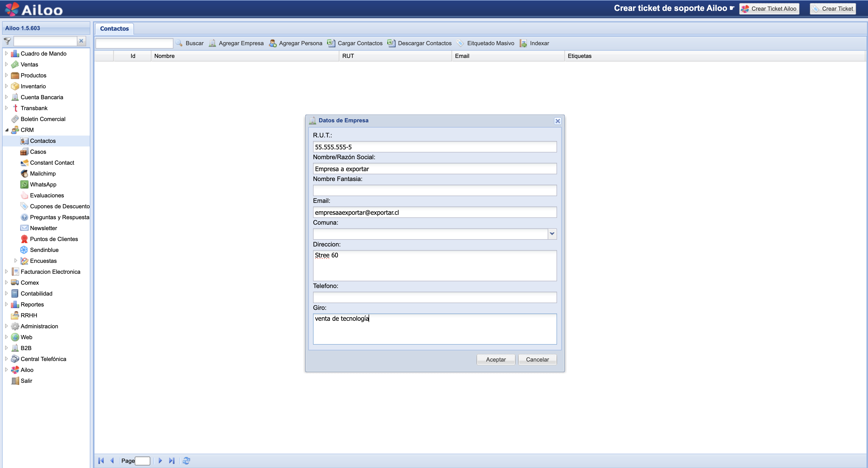Click the Indexar icon
868x468 pixels.
click(523, 43)
